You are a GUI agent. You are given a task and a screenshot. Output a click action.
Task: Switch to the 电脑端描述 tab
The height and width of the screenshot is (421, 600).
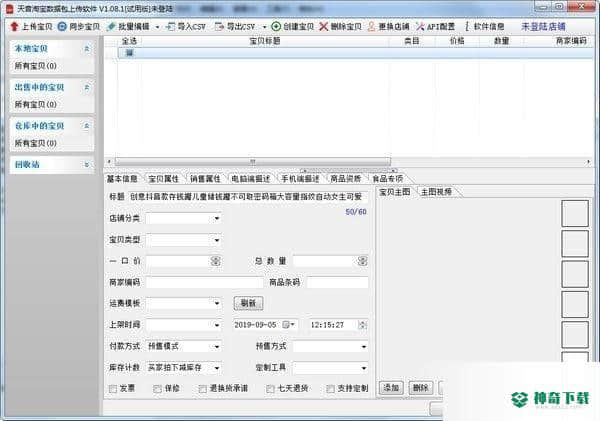click(x=251, y=179)
